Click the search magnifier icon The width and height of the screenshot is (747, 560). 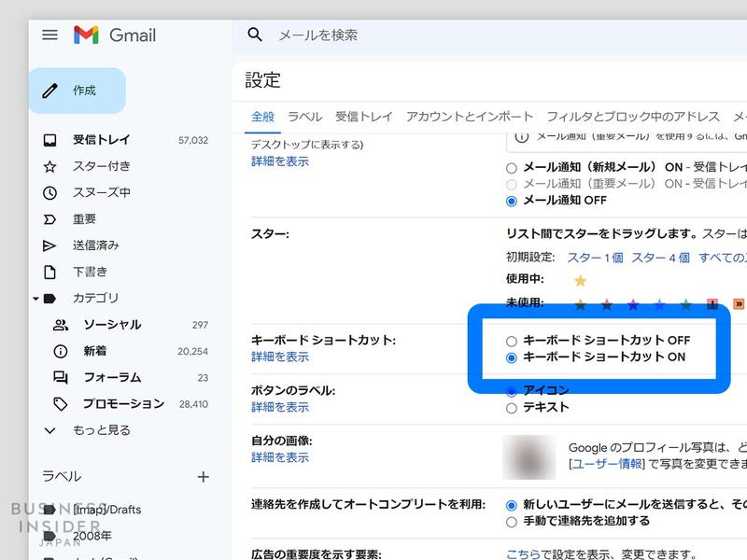(254, 35)
